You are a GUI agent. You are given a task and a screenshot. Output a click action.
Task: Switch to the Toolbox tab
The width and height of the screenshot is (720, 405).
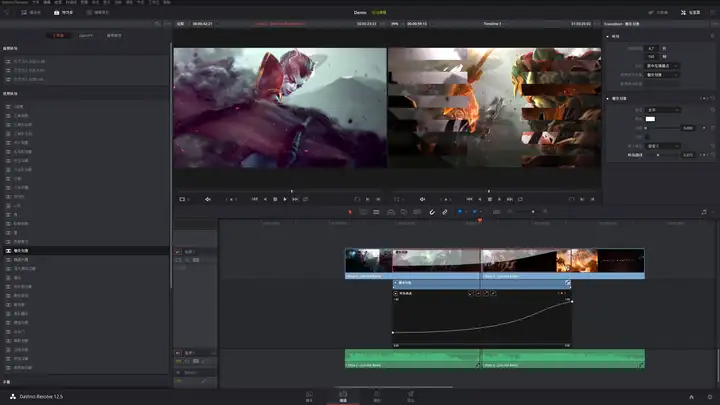click(x=58, y=35)
